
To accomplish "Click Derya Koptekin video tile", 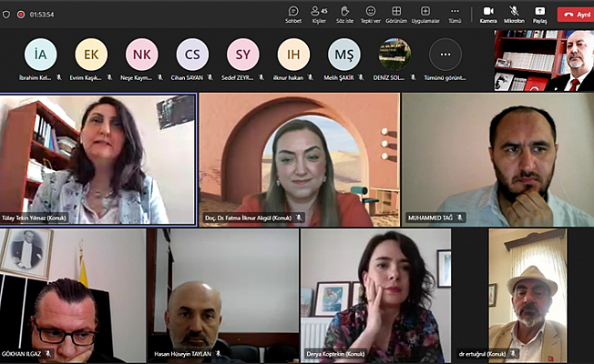I will click(x=375, y=296).
